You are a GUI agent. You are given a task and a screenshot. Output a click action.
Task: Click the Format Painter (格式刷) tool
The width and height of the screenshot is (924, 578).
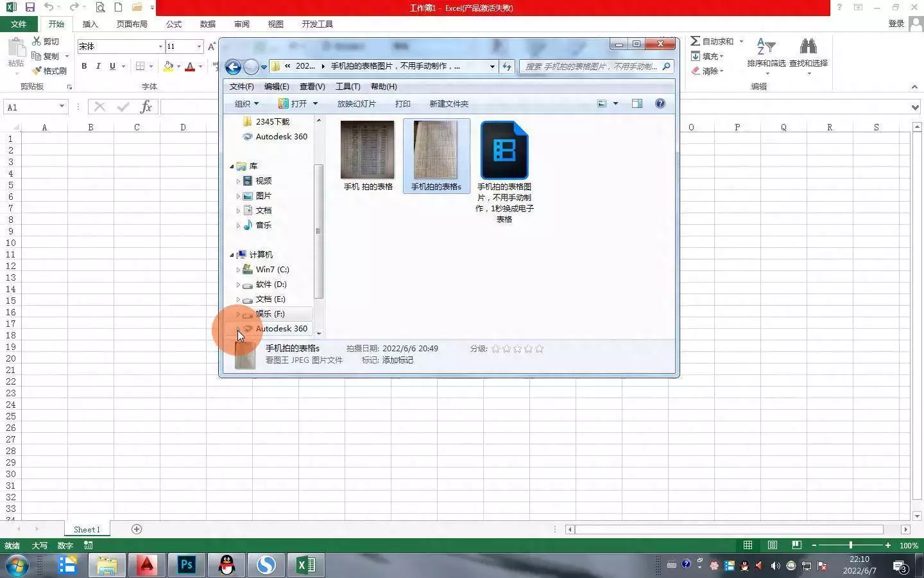click(x=49, y=71)
